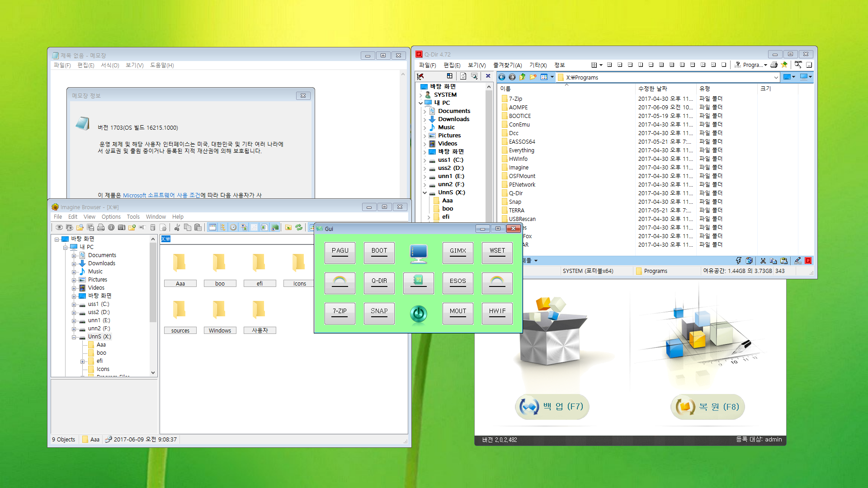Toggle the dotted grid button in Imagine toolbar
The image size is (868, 488).
tap(254, 227)
